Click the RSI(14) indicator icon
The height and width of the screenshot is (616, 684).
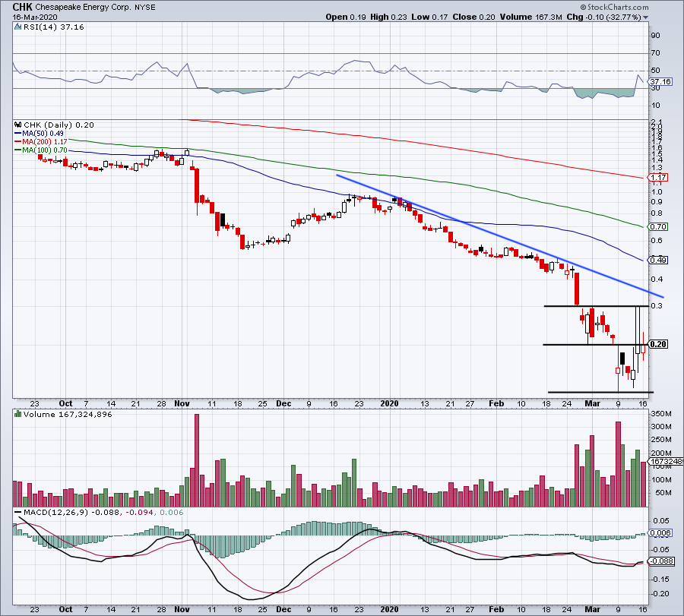[x=17, y=26]
